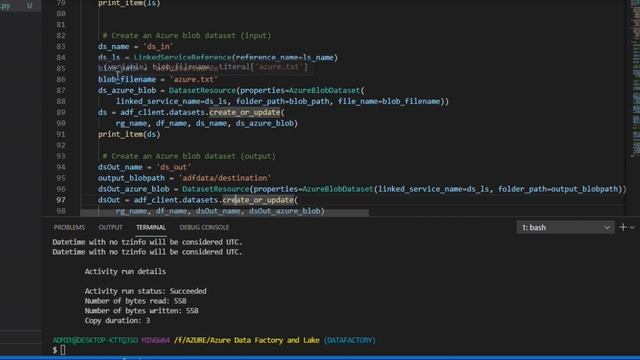Click 'Activity run status: Succeeded' in terminal
The height and width of the screenshot is (360, 640).
point(146,291)
